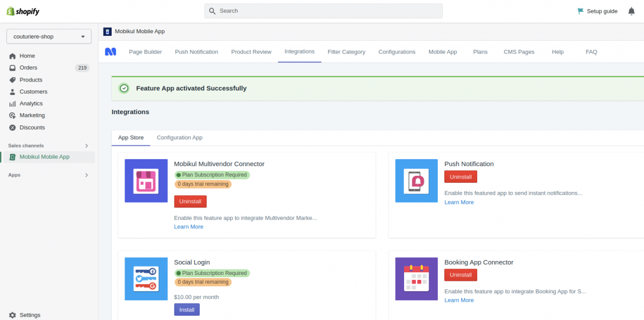Open Orders in the left sidebar

point(28,68)
